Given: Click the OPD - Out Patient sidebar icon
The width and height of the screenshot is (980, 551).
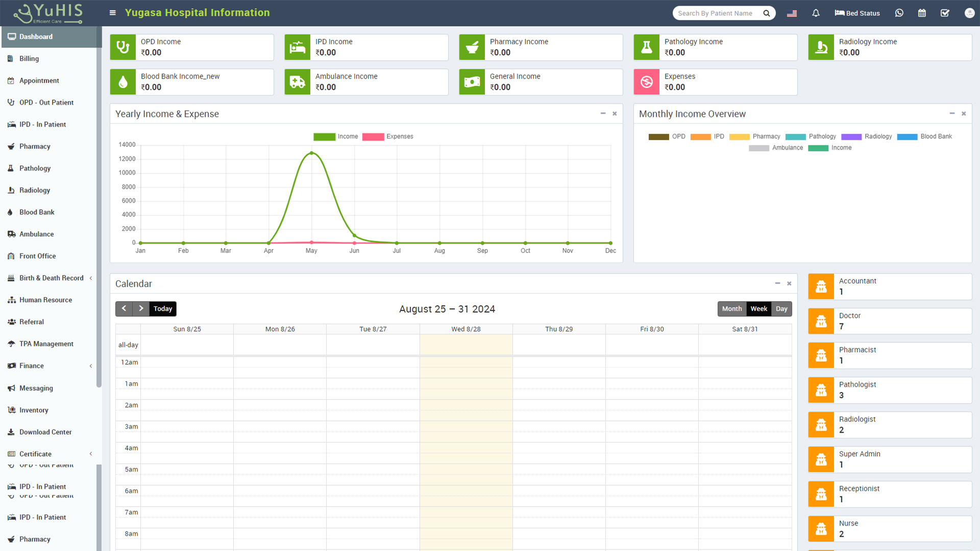Looking at the screenshot, I should tap(12, 102).
